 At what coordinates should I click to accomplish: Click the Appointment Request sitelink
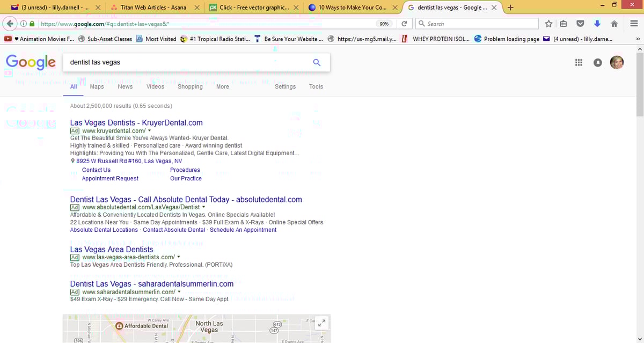[110, 179]
